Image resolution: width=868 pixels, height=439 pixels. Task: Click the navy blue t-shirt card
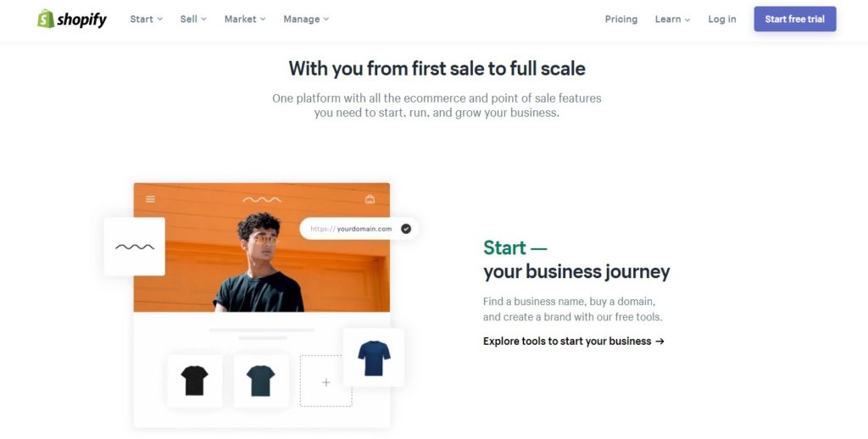click(374, 358)
